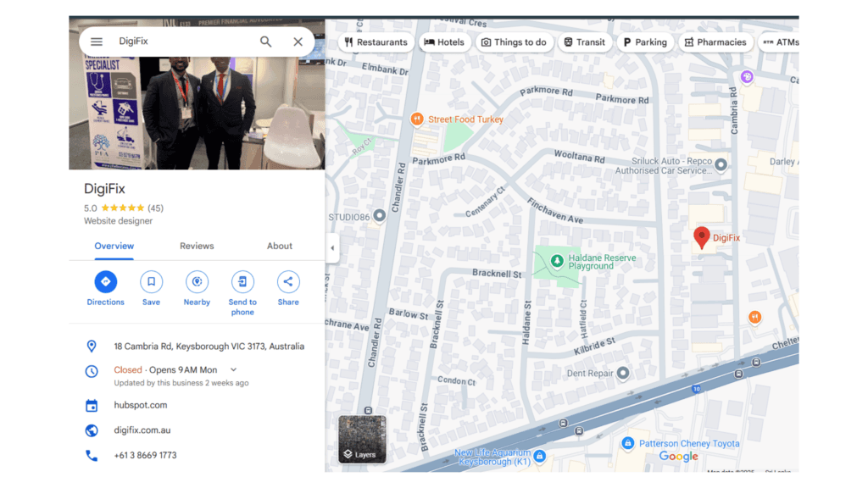Click the Website designer category text
The image size is (868, 488).
click(118, 221)
